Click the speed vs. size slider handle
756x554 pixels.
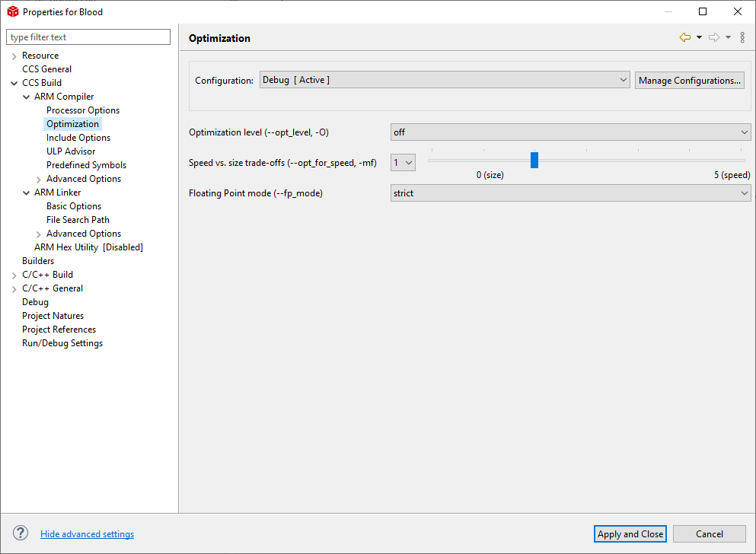(534, 161)
